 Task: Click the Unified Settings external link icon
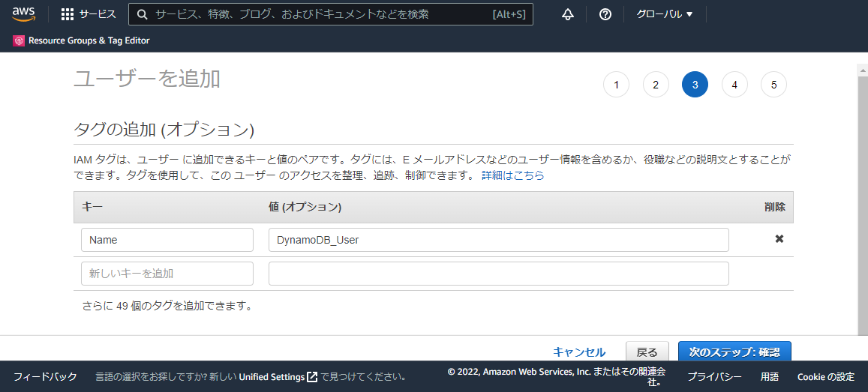coord(312,376)
